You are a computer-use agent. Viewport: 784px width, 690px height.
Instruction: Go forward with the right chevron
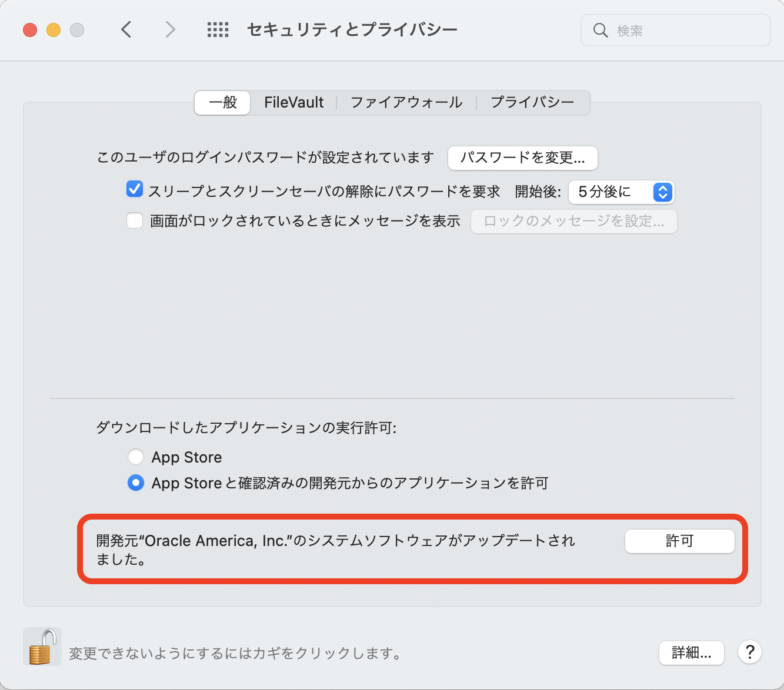(170, 29)
